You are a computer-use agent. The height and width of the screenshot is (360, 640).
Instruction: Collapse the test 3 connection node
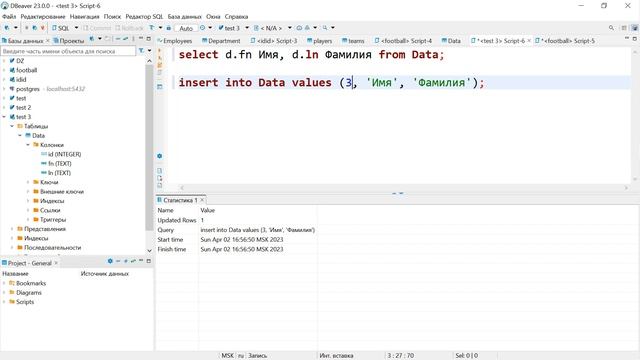4,117
